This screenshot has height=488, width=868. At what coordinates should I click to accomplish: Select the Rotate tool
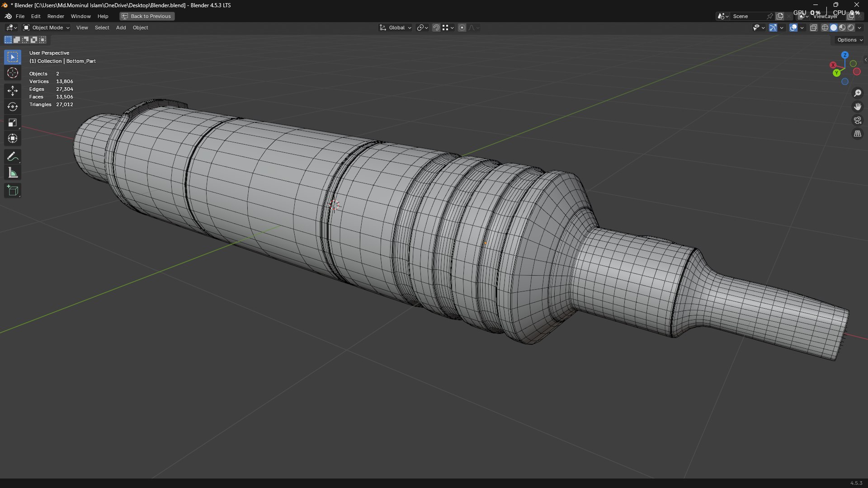tap(13, 107)
